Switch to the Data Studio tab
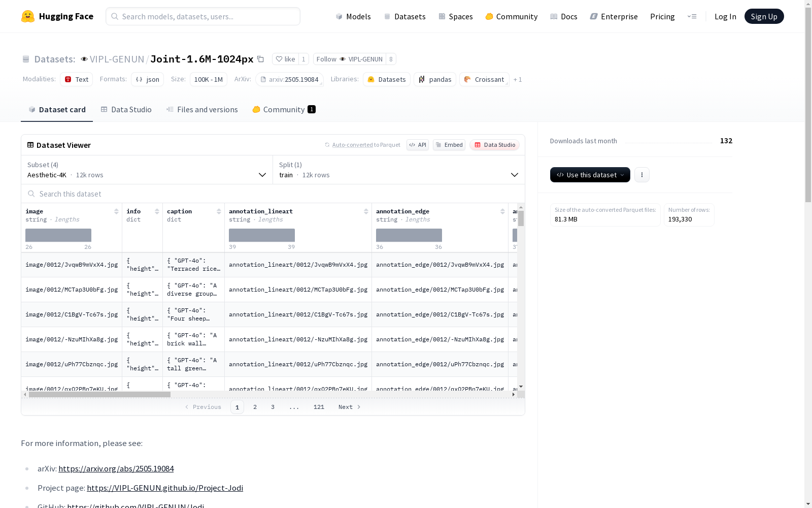 [x=126, y=109]
